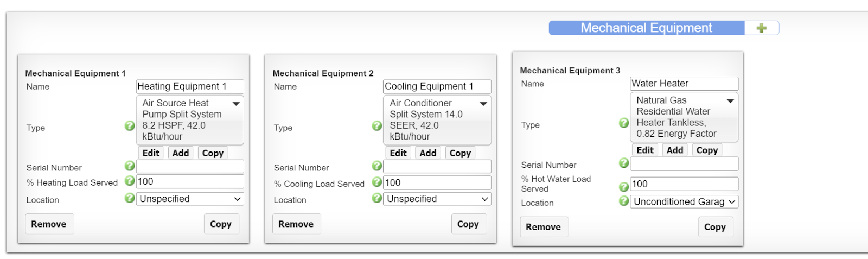The width and height of the screenshot is (868, 259).
Task: Open the Air Conditioner Split System type dropdown
Action: [483, 104]
